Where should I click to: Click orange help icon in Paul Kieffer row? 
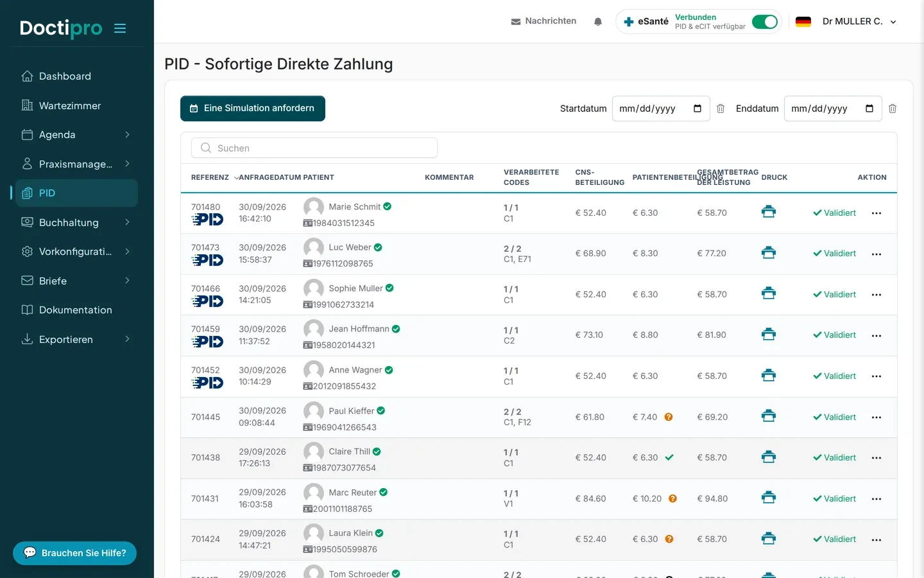669,417
